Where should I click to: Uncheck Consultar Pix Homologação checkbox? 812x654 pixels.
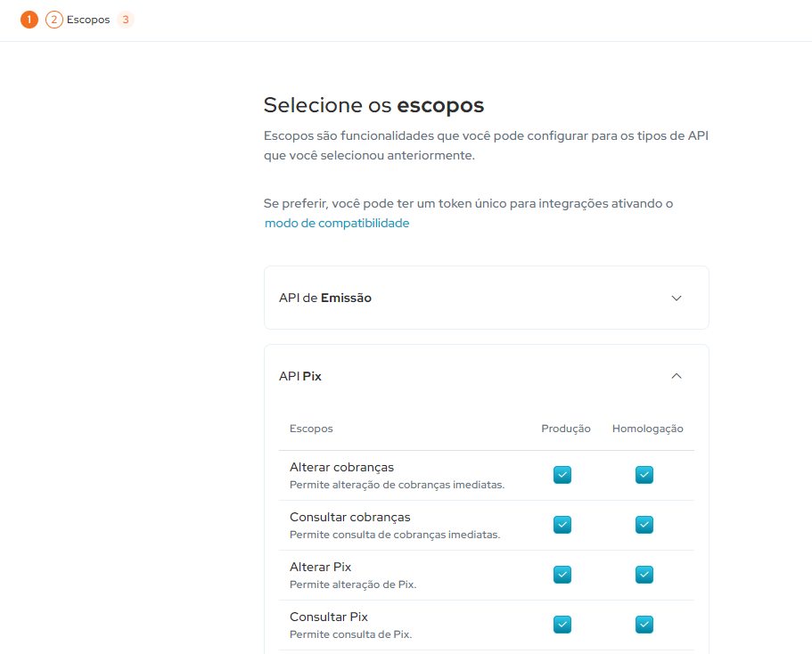(644, 625)
